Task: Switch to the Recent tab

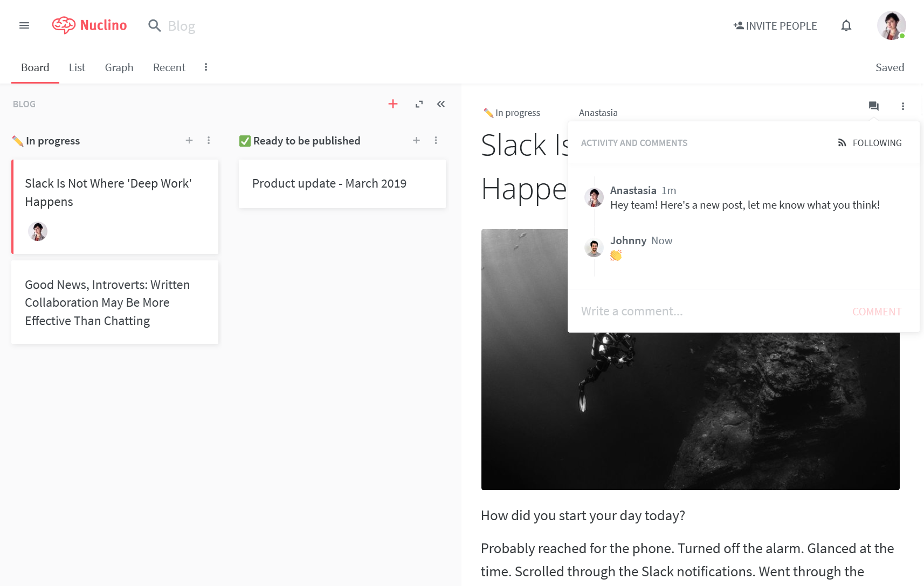Action: tap(169, 67)
